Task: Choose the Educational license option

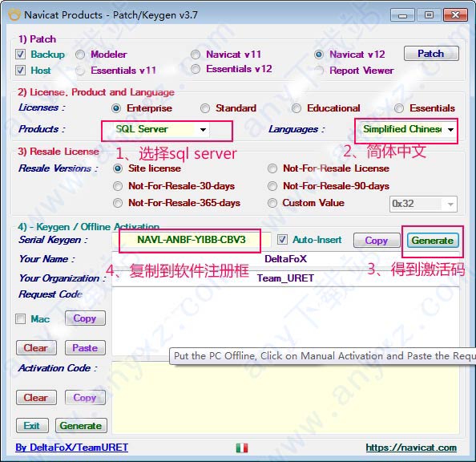Action: [x=296, y=108]
